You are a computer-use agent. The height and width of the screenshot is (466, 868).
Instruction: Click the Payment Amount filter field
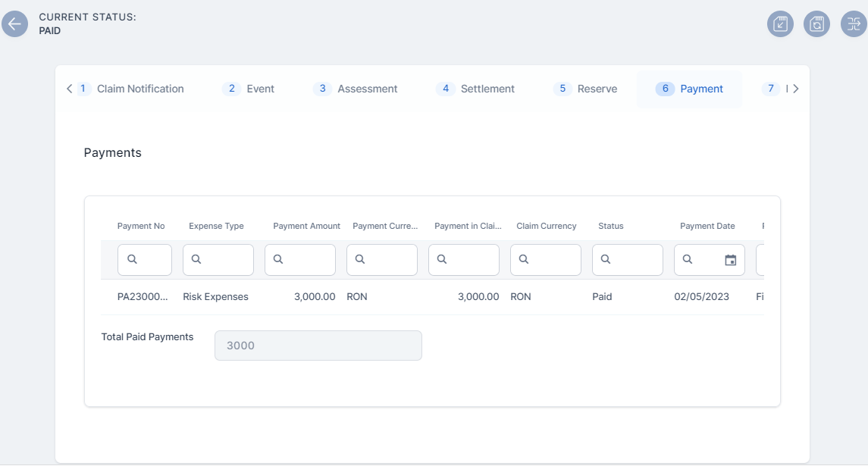(x=307, y=260)
